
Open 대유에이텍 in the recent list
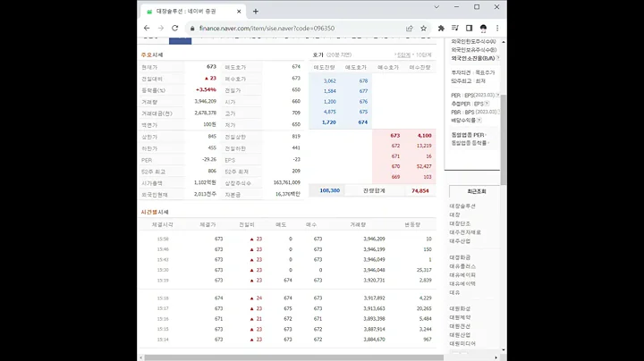click(462, 283)
